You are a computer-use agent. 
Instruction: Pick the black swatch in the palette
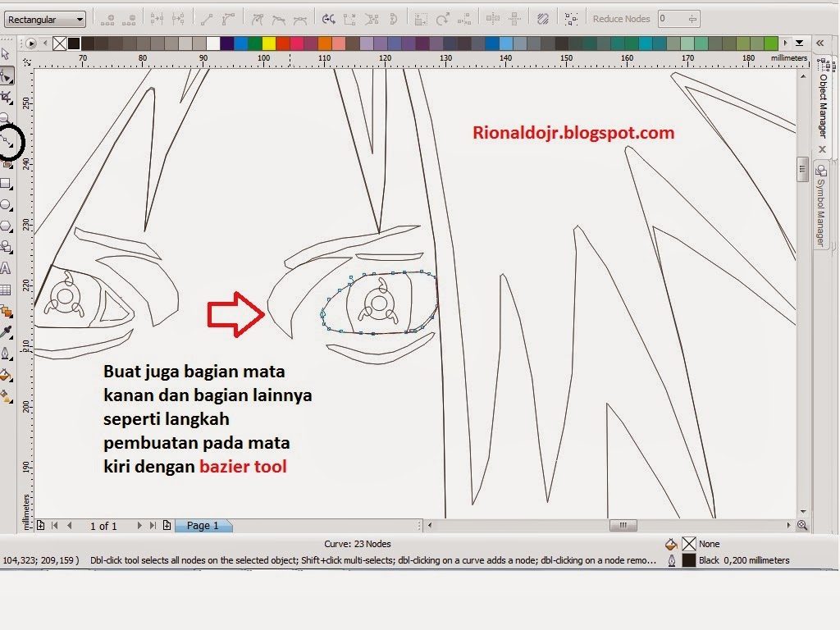click(x=74, y=43)
